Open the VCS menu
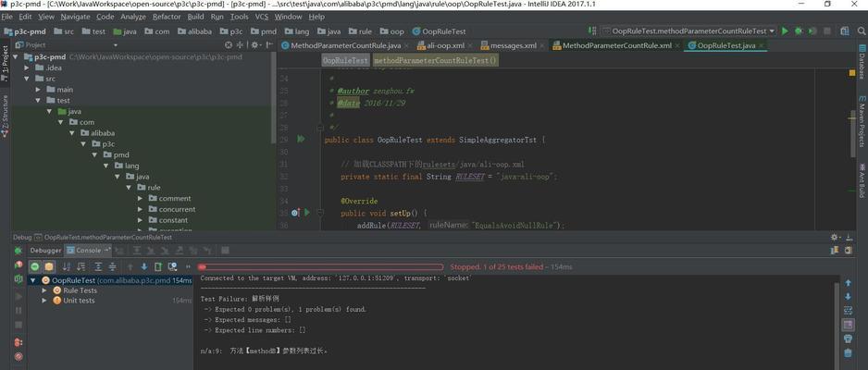868x370 pixels. (261, 17)
